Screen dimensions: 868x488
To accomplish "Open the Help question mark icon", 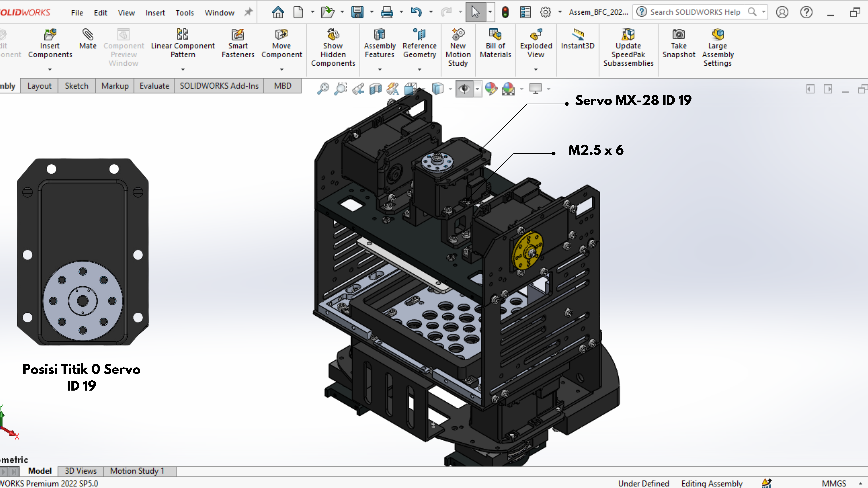I will click(x=806, y=12).
